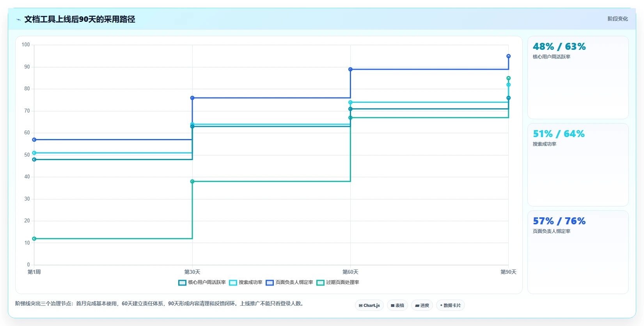Click the 阶段变化 label in header
Image resolution: width=644 pixels, height=326 pixels.
click(x=618, y=19)
